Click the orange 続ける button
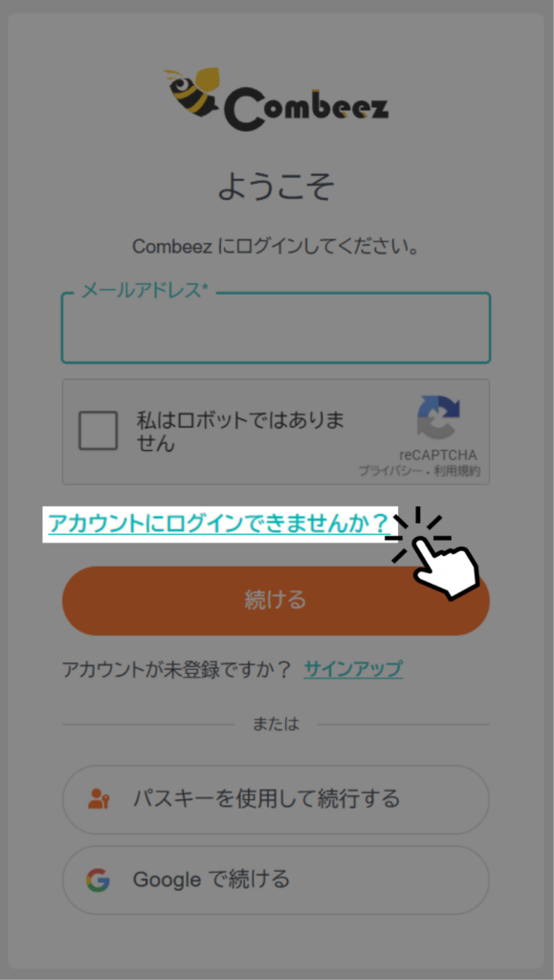Screen dimensions: 554x980 pyautogui.click(x=277, y=601)
